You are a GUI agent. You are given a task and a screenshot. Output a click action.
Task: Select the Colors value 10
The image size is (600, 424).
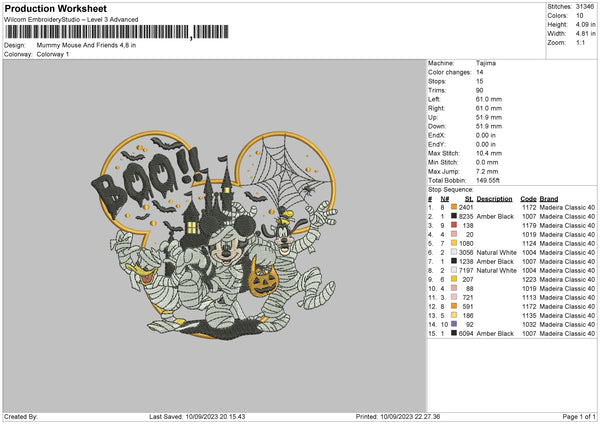tap(579, 16)
